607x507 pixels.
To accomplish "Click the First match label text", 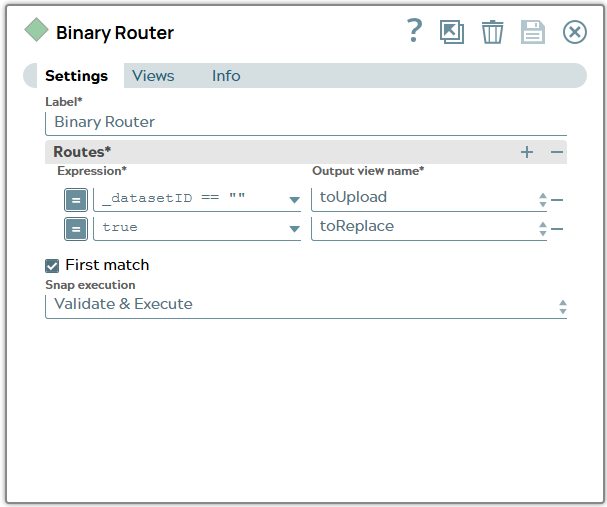I will coord(107,265).
